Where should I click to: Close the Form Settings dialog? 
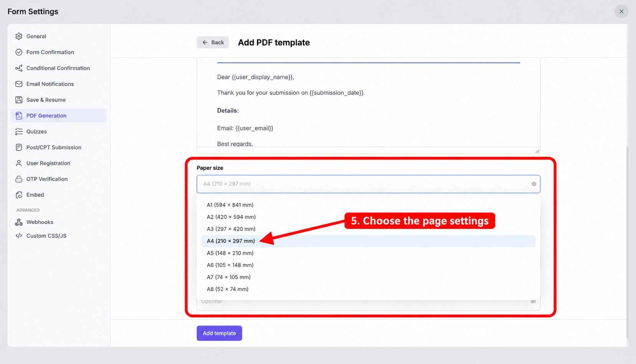click(x=621, y=12)
